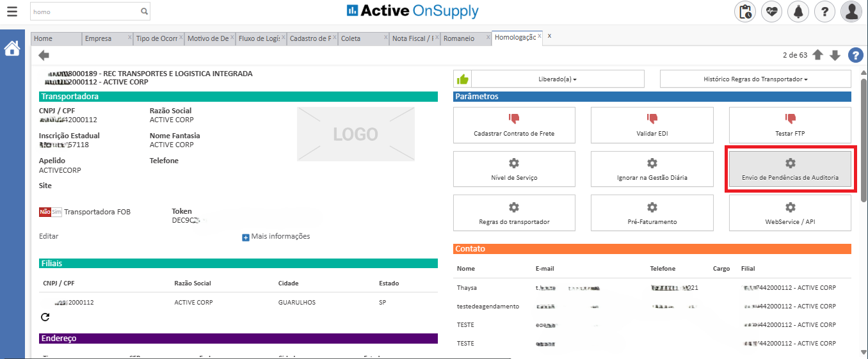Expand Histórico Regras do Transportador dropdown

[755, 79]
